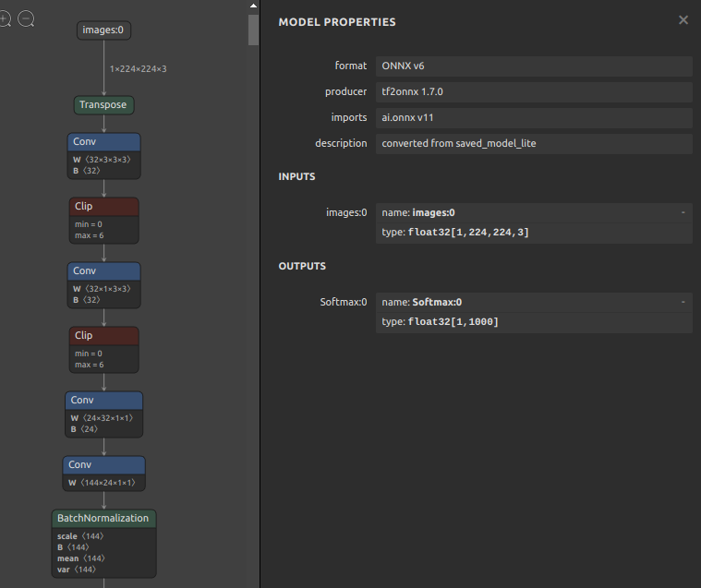Viewport: 701px width, 588px height.
Task: Select the images:0 input node
Action: click(103, 30)
